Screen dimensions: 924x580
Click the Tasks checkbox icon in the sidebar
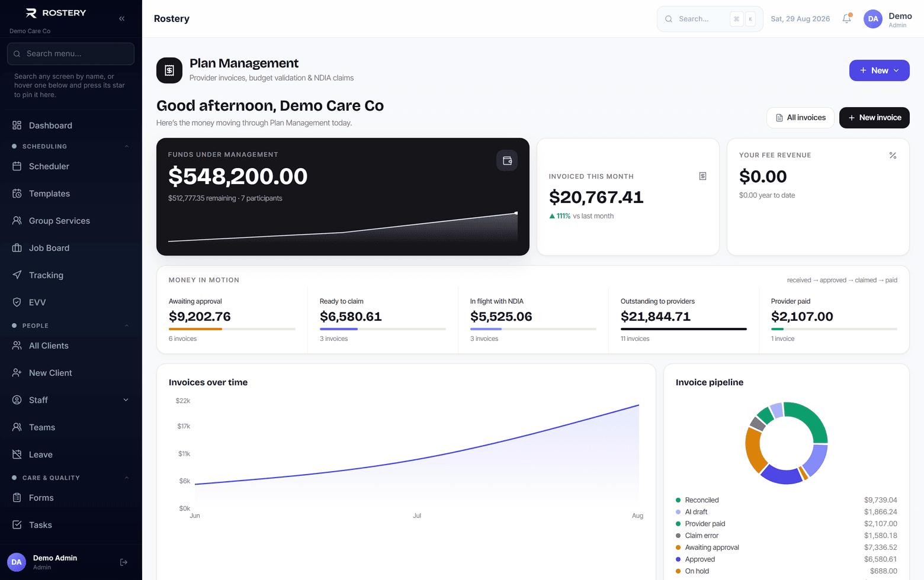point(17,525)
